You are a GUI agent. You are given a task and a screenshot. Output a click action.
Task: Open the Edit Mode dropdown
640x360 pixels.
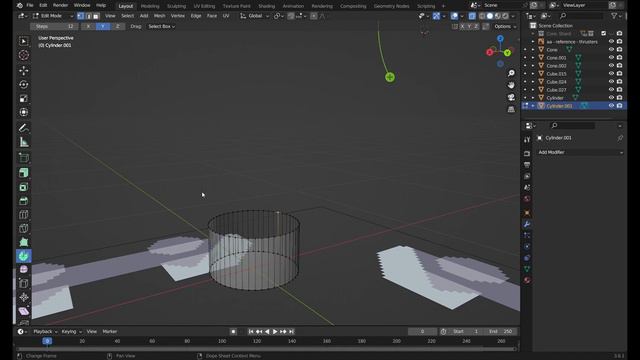click(x=53, y=16)
